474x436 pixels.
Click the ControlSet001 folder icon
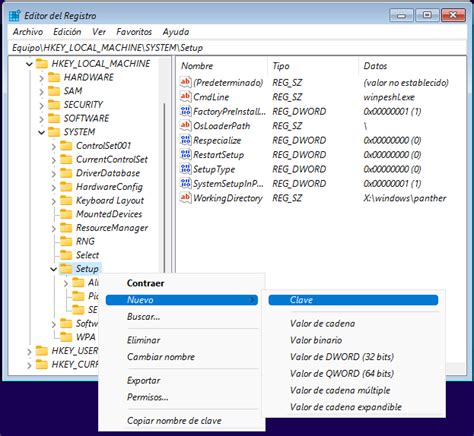point(66,146)
